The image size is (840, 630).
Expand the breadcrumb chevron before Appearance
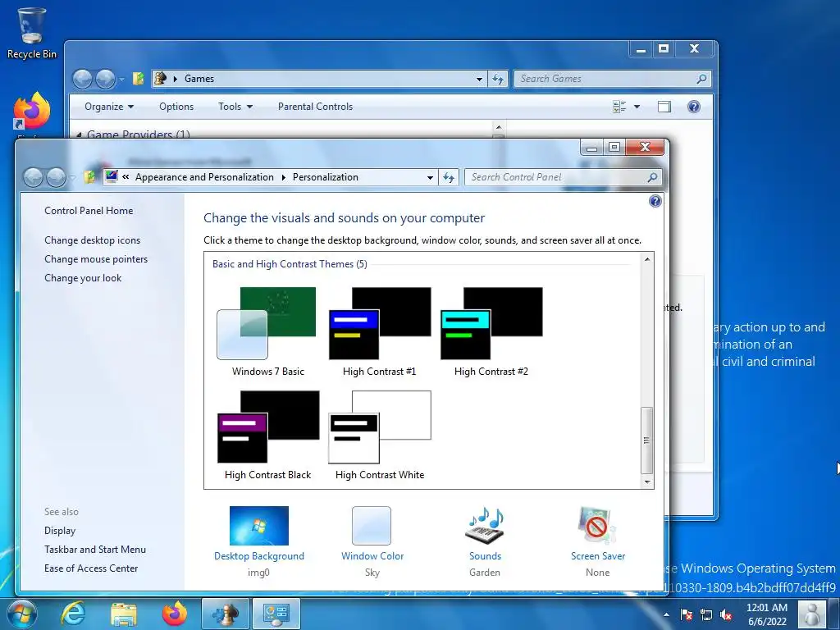click(x=126, y=177)
